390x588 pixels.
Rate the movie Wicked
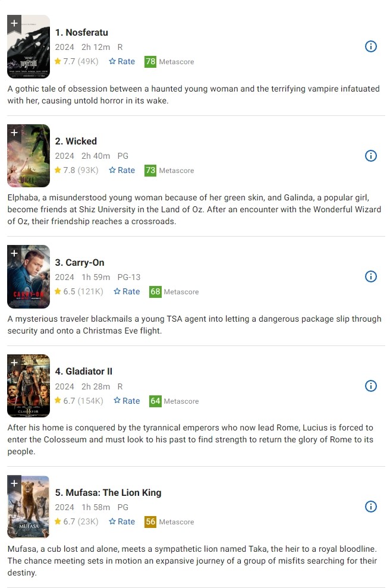coord(122,170)
